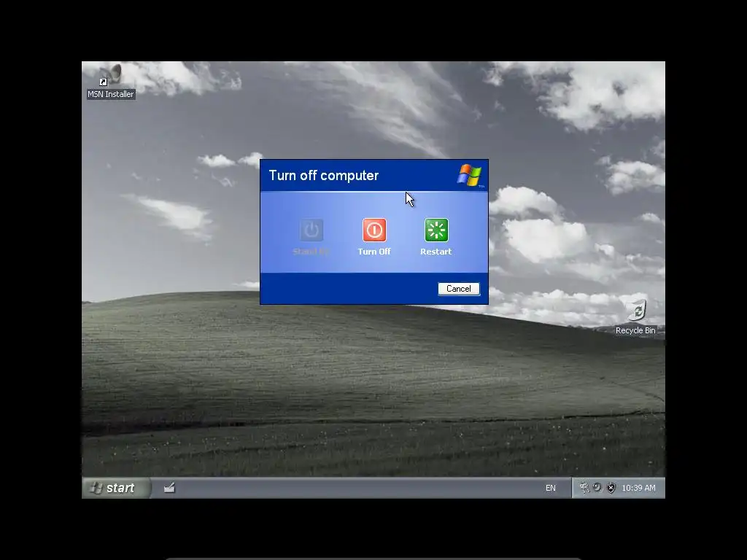Select the Recycle Bin desktop icon
Viewport: 747px width, 560px height.
(x=635, y=317)
